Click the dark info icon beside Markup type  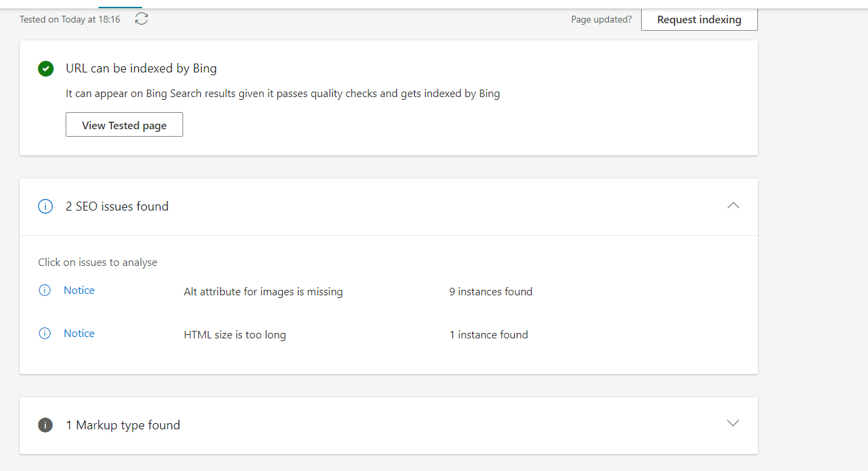point(45,425)
